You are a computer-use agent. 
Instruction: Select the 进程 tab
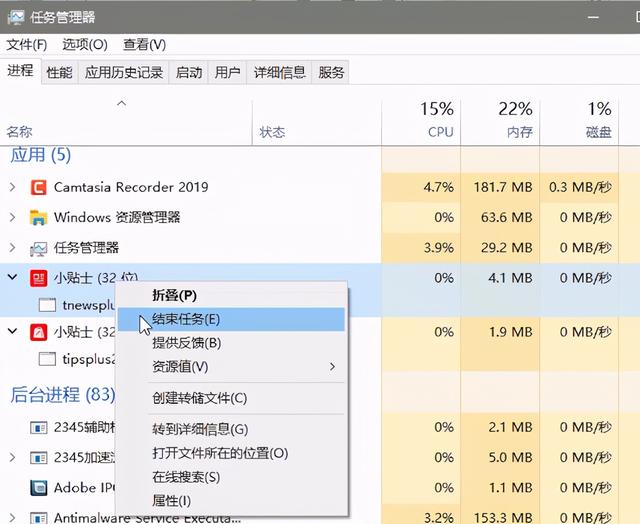pyautogui.click(x=20, y=71)
